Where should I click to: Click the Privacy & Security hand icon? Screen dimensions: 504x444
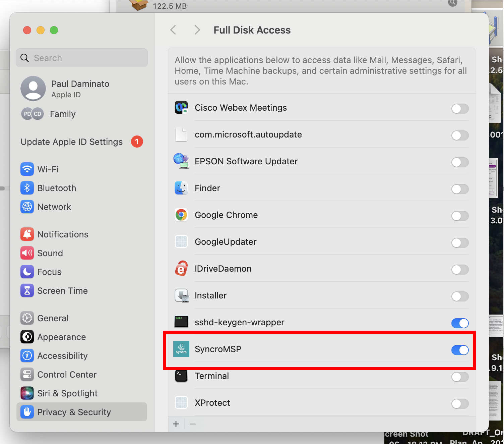pos(27,412)
